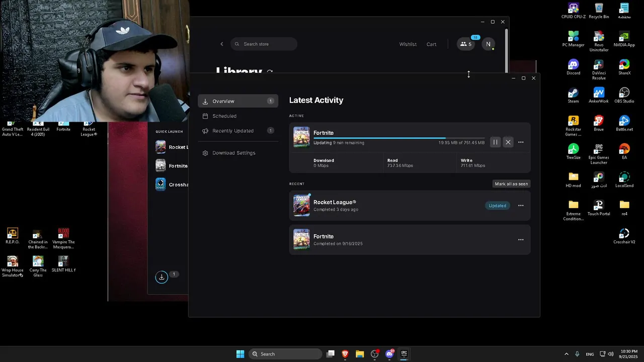Open DaVinci Resolve shortcut
The image size is (644, 362).
click(599, 70)
